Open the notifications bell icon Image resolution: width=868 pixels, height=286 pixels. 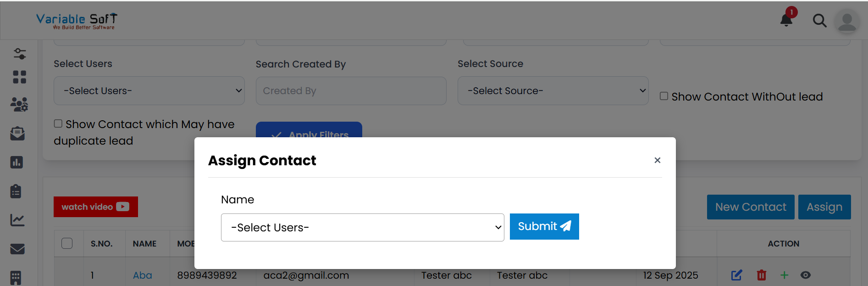click(x=785, y=20)
